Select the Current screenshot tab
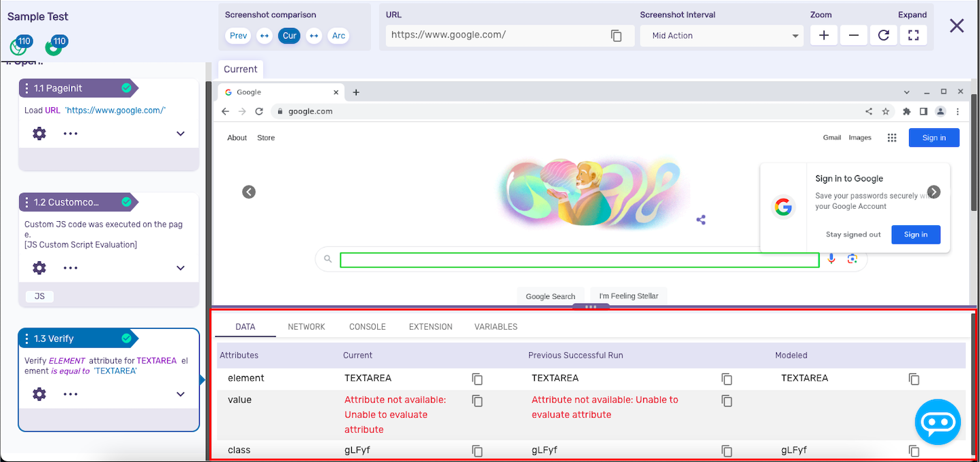Viewport: 980px width, 462px height. click(241, 69)
